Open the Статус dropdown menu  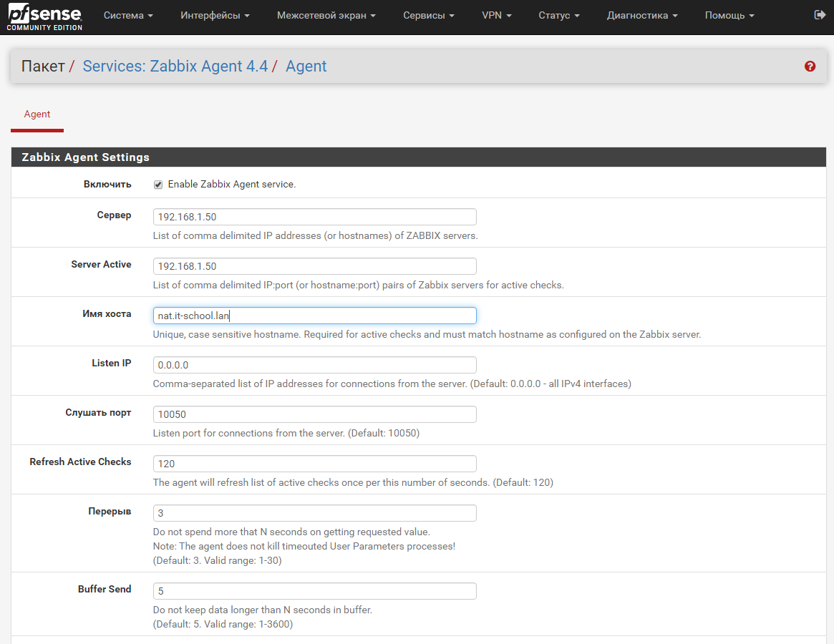pos(558,16)
